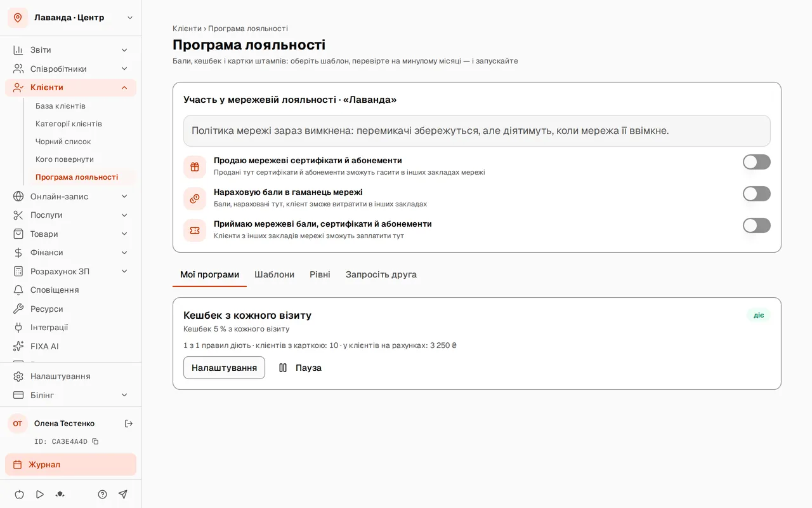Click the apple icon in the sidebar footer
This screenshot has width=812, height=508.
coord(19,494)
